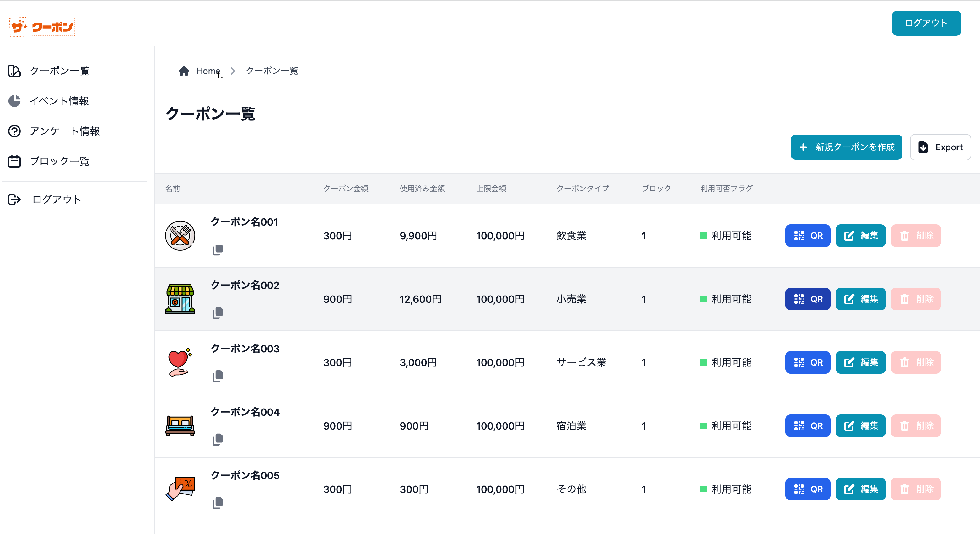
Task: Click the ザ・クーポン logo
Action: pos(42,27)
